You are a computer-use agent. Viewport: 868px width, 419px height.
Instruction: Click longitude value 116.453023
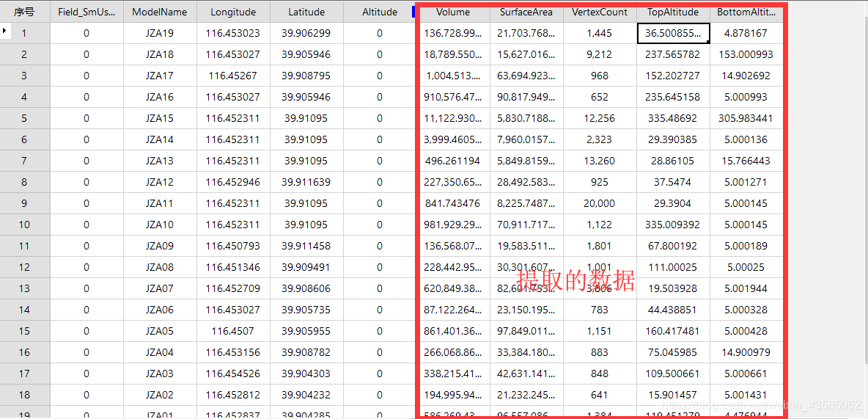click(x=233, y=33)
